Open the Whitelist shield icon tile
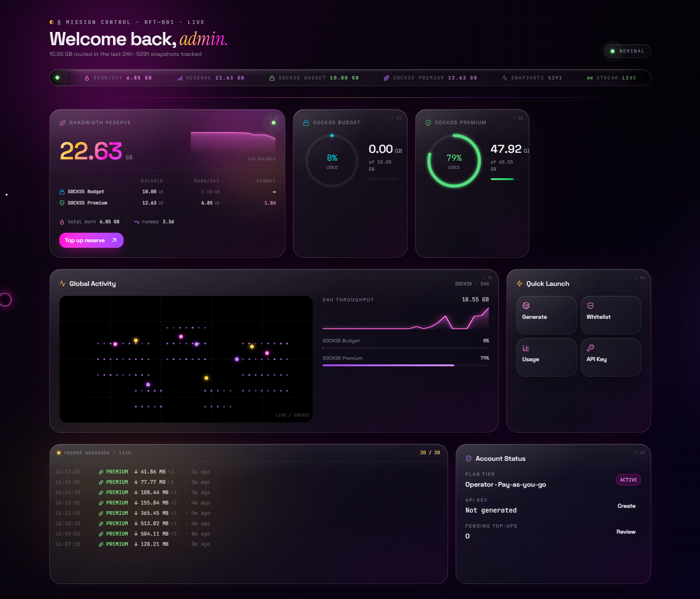Image resolution: width=700 pixels, height=599 pixels. pyautogui.click(x=590, y=306)
